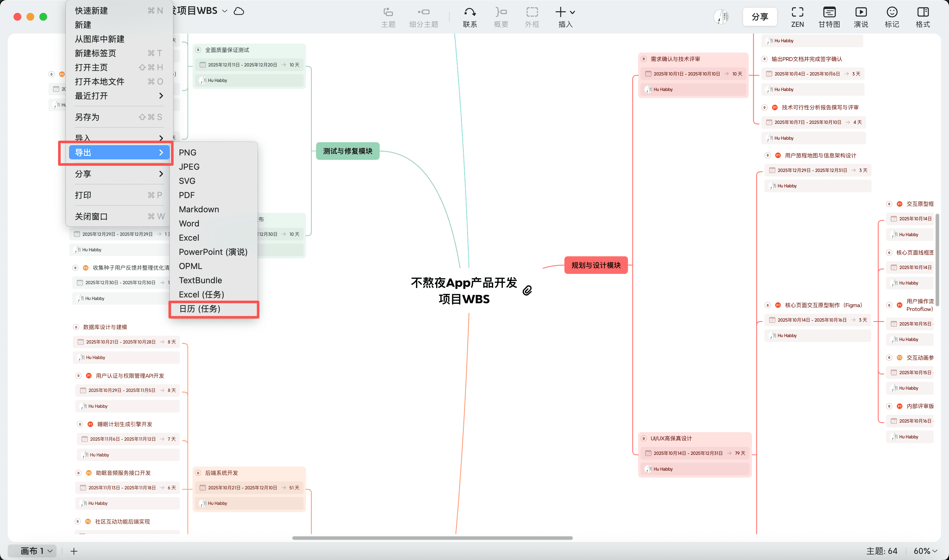Select the PDF export format
Viewport: 949px width, 560px height.
tap(187, 195)
